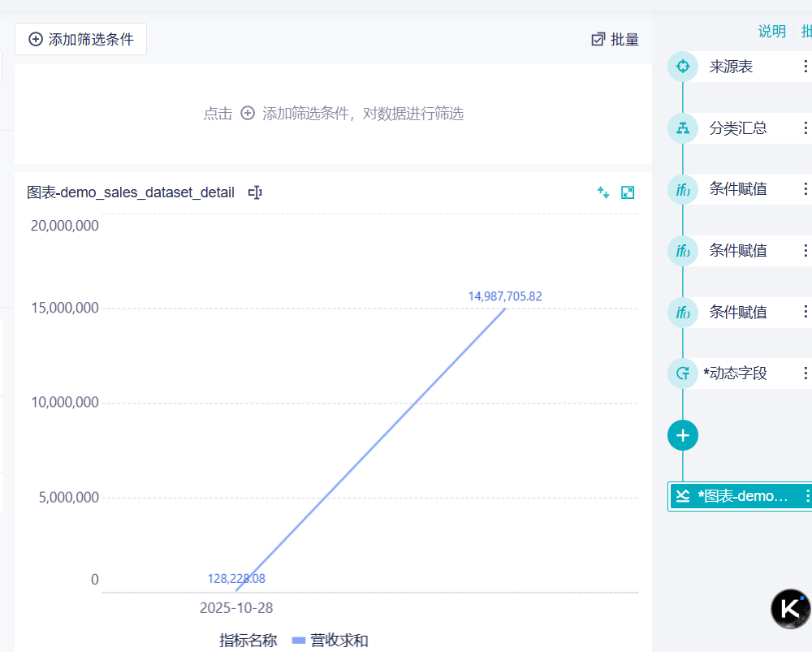812x652 pixels.
Task: Select the 来源表 step
Action: (x=741, y=67)
